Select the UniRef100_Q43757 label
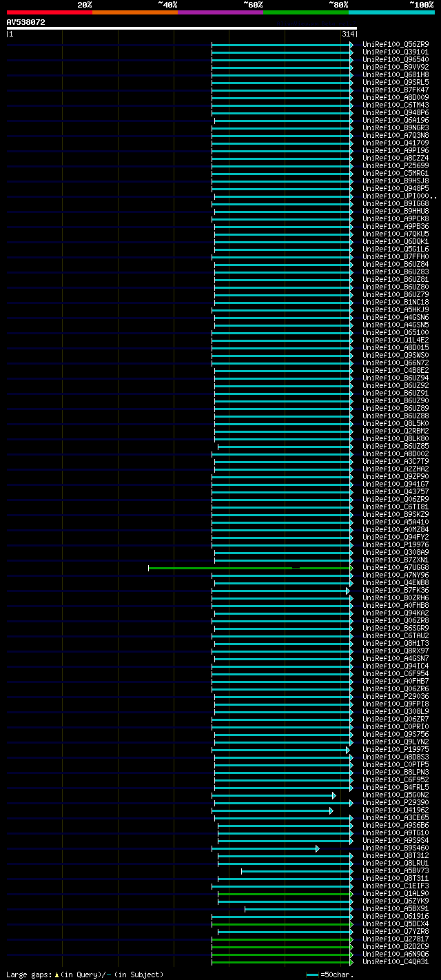The width and height of the screenshot is (441, 980). 396,491
